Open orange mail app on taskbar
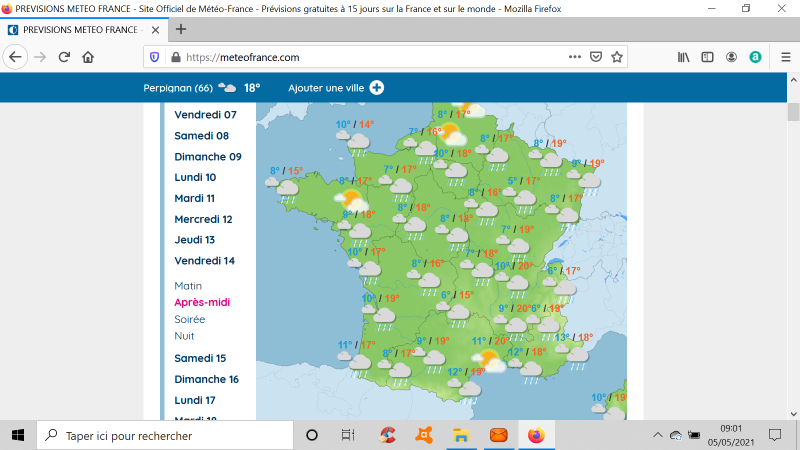Image resolution: width=800 pixels, height=450 pixels. coord(498,435)
